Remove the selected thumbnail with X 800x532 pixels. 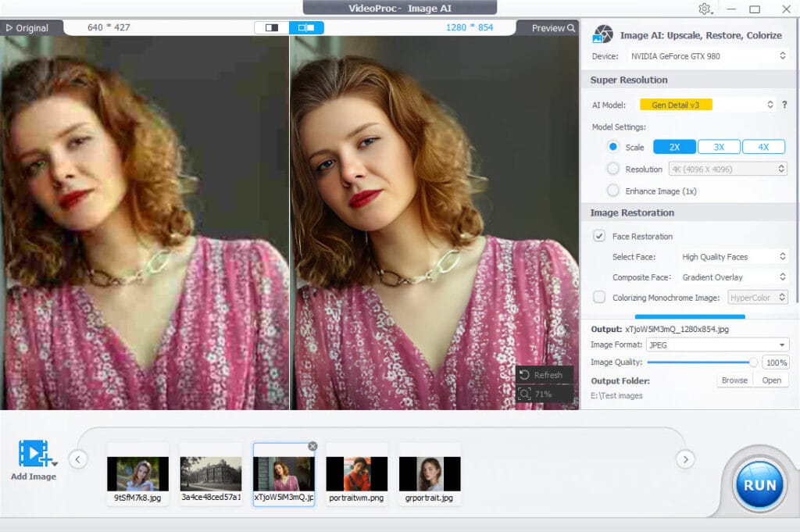pyautogui.click(x=312, y=446)
